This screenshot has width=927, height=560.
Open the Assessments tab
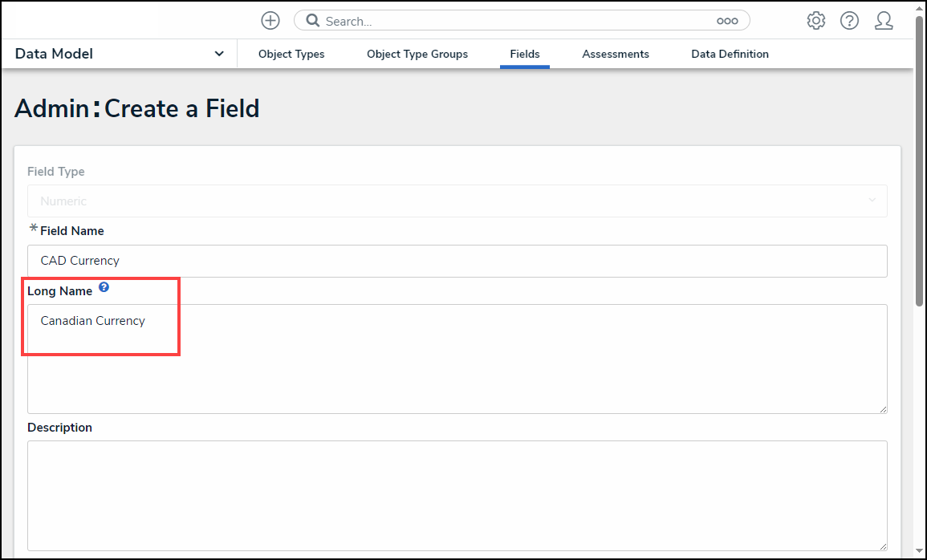[x=616, y=54]
